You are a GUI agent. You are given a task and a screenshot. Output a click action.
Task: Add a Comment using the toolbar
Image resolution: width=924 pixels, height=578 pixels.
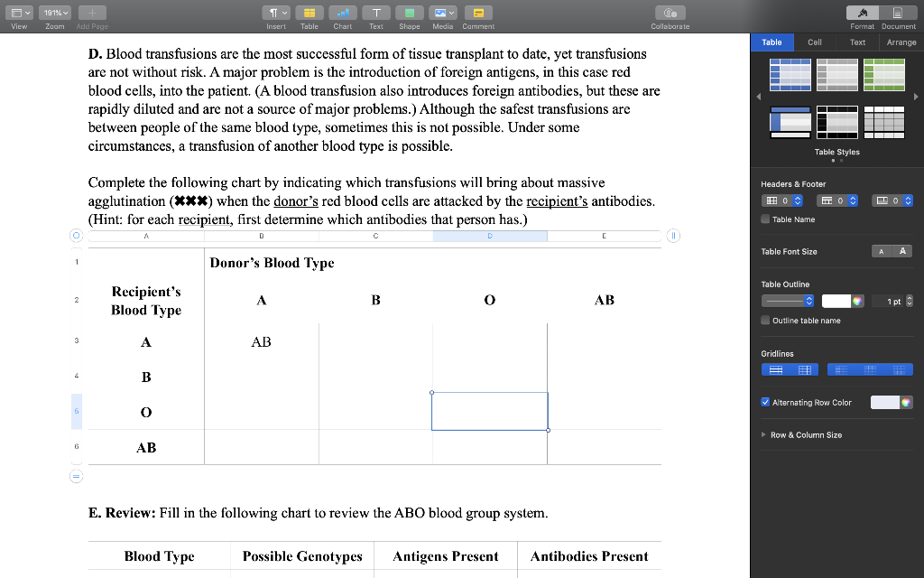click(x=478, y=13)
